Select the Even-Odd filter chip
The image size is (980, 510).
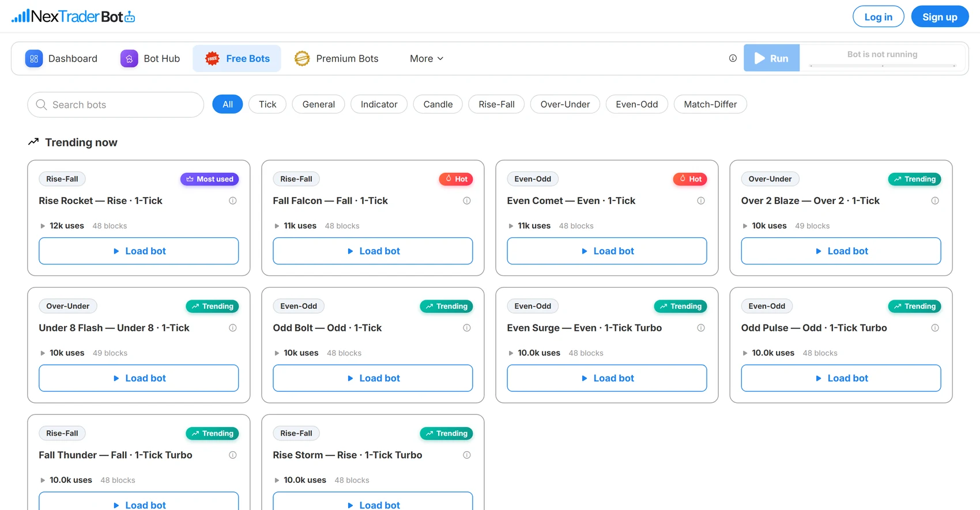[x=636, y=104]
